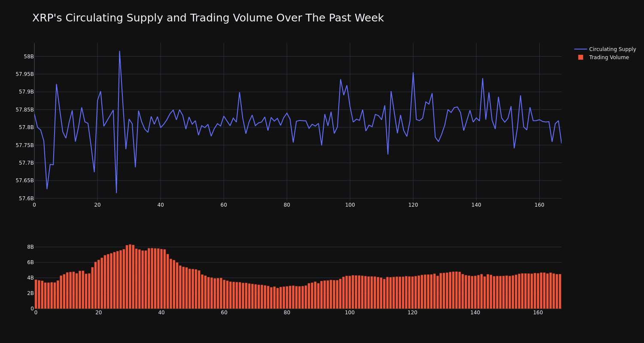This screenshot has height=343, width=644.
Task: Click the 100 x-axis label of volume chart
Action: pos(350,313)
